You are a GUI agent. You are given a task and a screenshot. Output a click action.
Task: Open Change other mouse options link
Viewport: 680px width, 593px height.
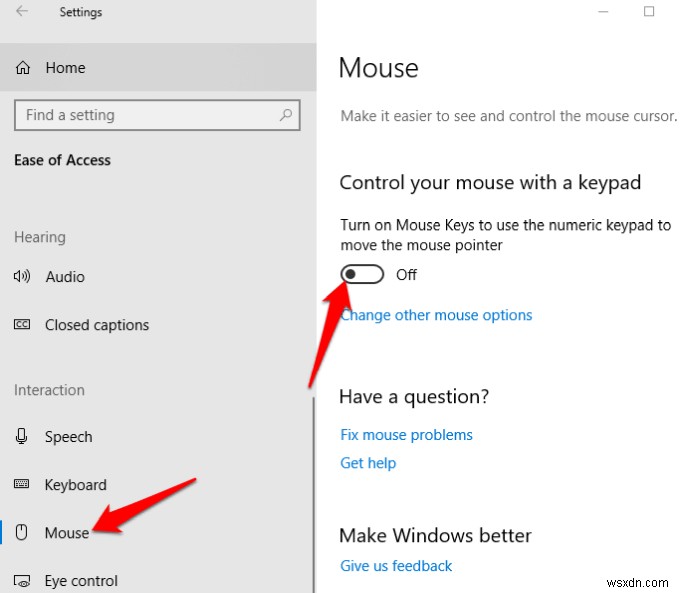[x=436, y=315]
